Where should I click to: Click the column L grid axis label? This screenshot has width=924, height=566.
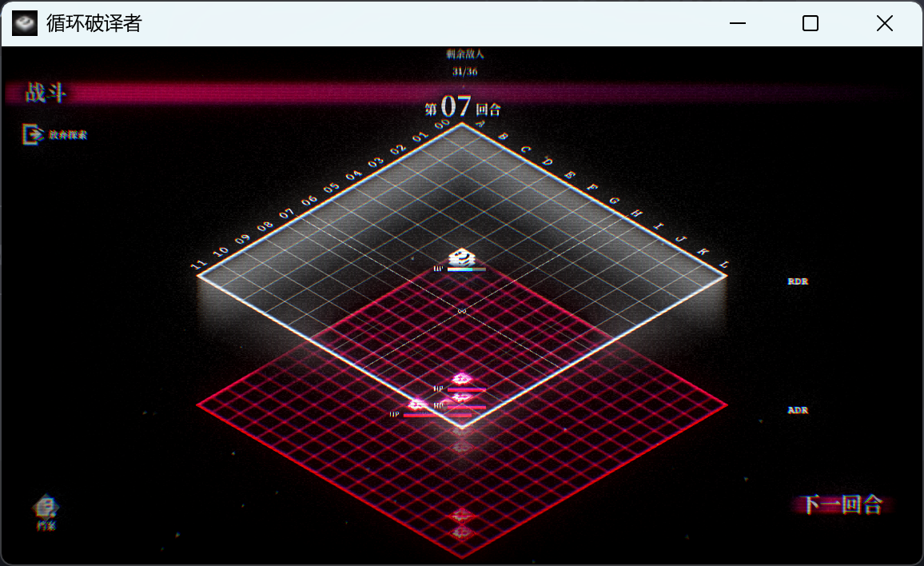[x=723, y=264]
